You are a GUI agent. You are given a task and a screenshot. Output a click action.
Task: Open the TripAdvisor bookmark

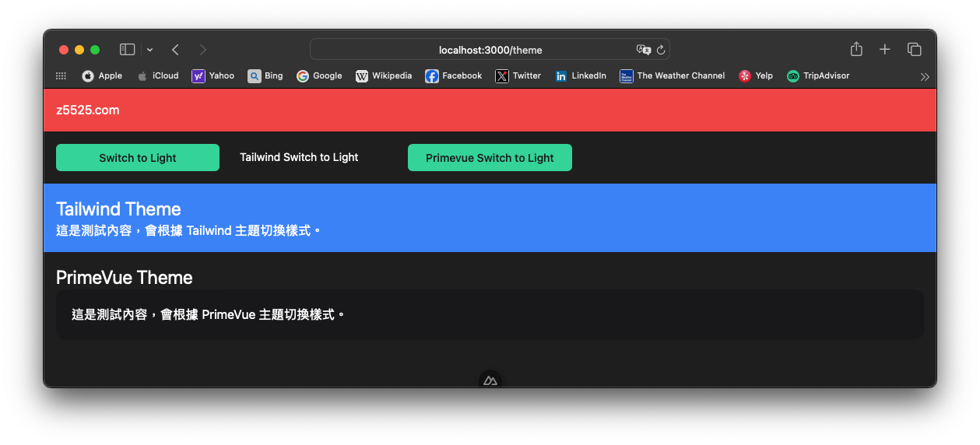(x=818, y=75)
